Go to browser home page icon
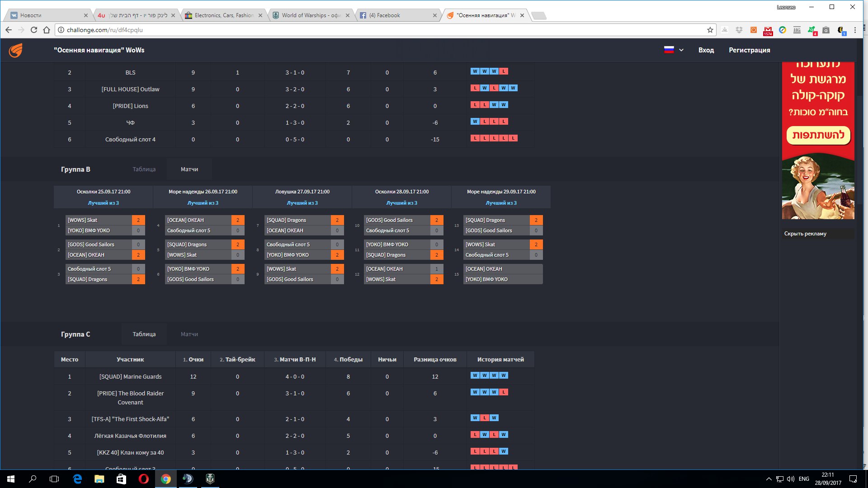This screenshot has height=488, width=868. tap(47, 30)
